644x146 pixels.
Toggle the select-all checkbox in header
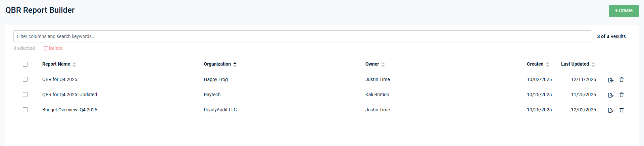pyautogui.click(x=25, y=64)
